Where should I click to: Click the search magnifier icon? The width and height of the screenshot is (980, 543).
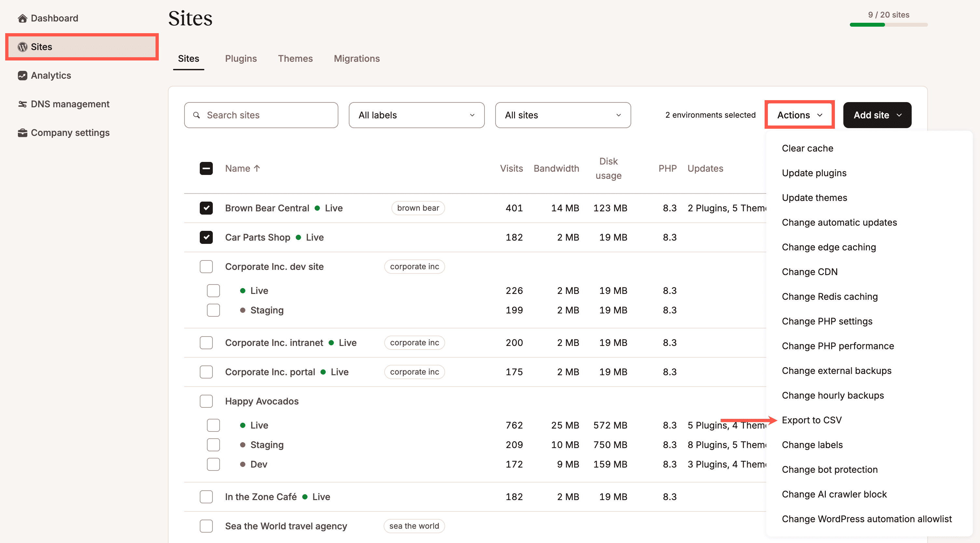click(196, 115)
